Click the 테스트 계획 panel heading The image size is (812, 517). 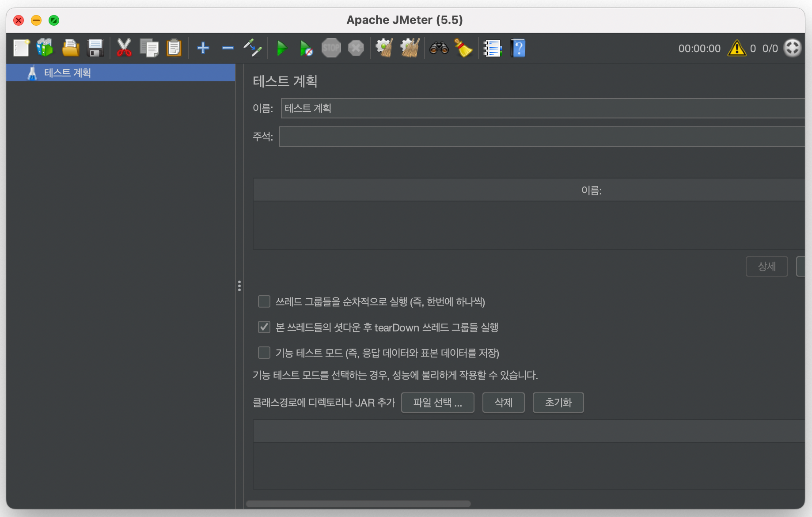[285, 81]
